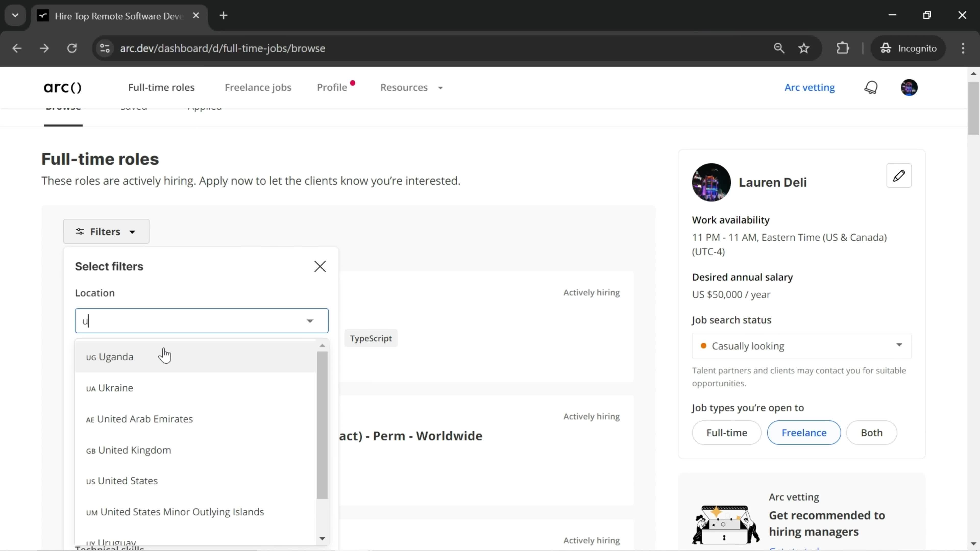Choose United States from the list
This screenshot has width=980, height=551.
(195, 481)
